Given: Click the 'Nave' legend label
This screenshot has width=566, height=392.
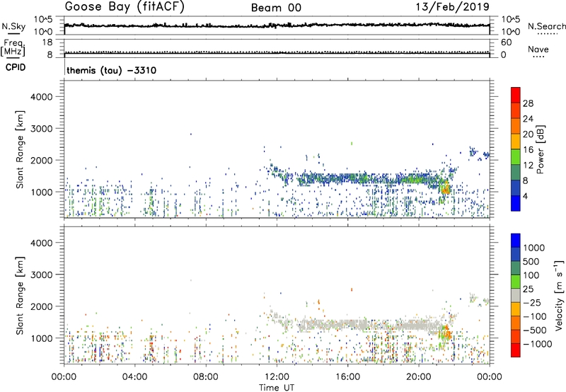Looking at the screenshot, I should 538,49.
